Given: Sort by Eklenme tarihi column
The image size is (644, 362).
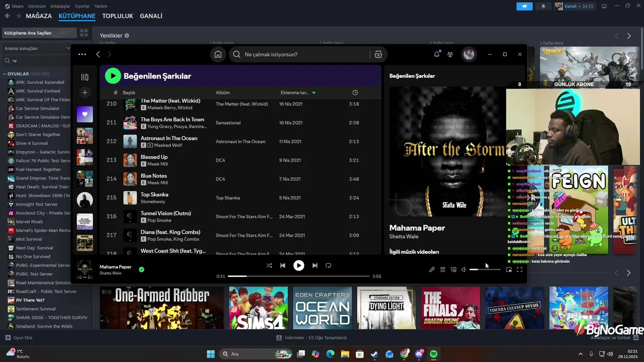Looking at the screenshot, I should 298,93.
